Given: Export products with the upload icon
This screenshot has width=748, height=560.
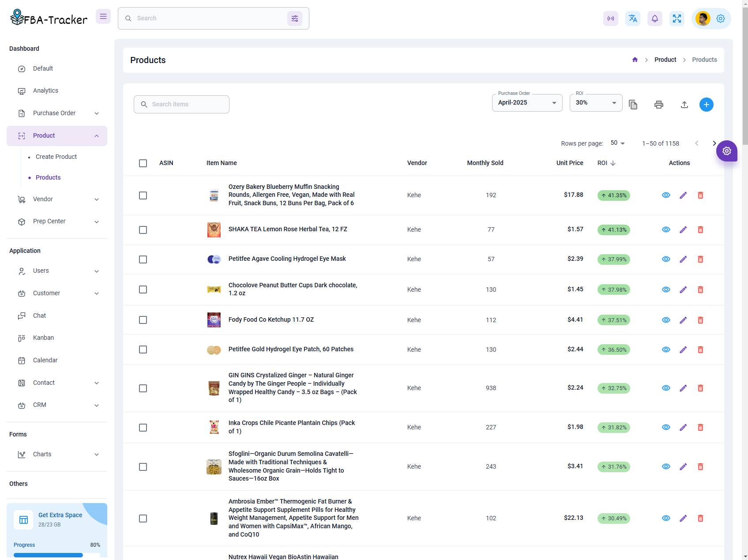Looking at the screenshot, I should [x=684, y=105].
